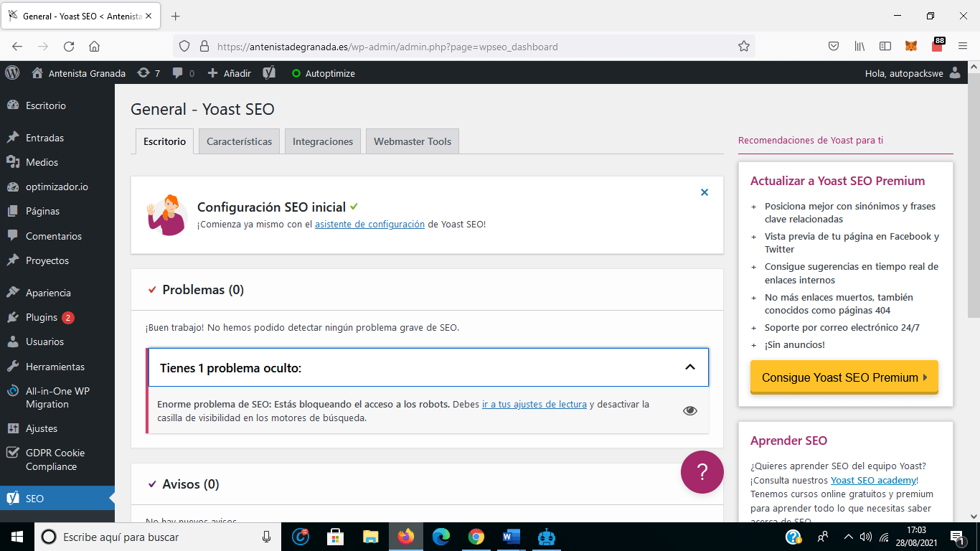980x551 pixels.
Task: Select the Escritorio tab of Yoast
Action: (164, 141)
